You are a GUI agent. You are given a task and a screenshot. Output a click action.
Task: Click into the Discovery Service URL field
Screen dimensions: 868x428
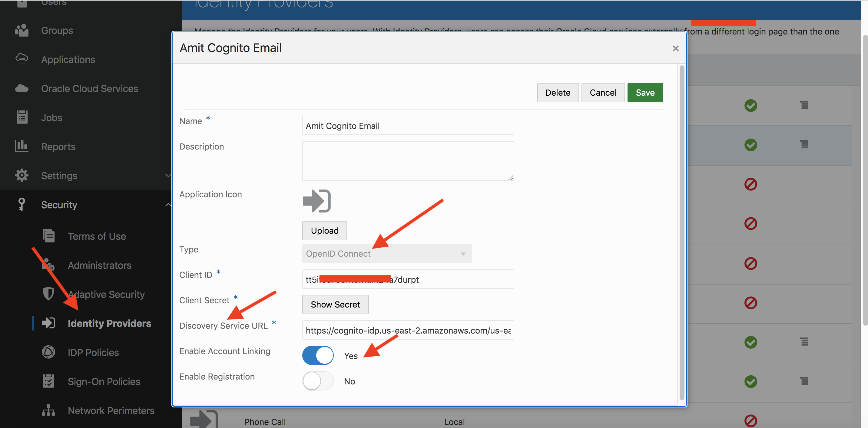(x=408, y=330)
